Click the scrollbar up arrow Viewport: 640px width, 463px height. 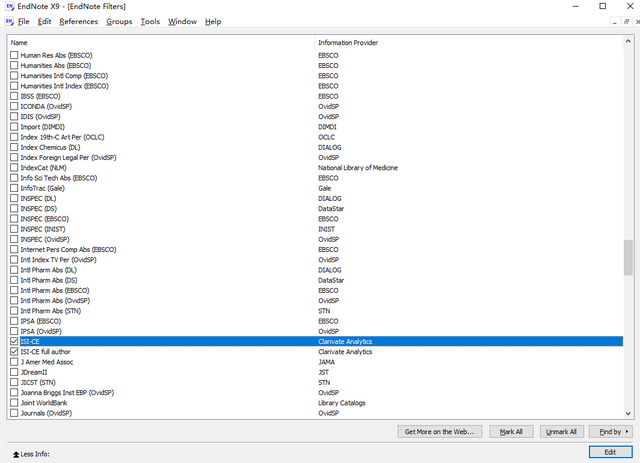[628, 41]
